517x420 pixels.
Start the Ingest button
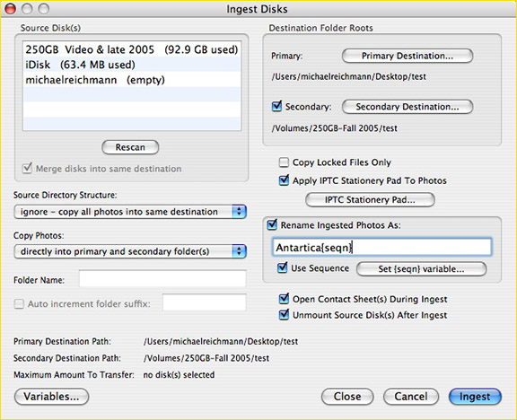click(475, 397)
